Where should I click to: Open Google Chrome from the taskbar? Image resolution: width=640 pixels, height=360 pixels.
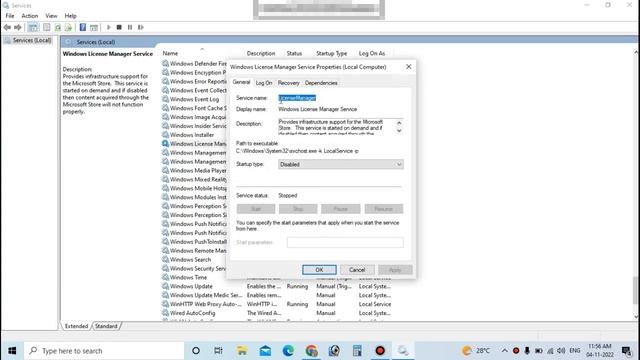[311, 351]
